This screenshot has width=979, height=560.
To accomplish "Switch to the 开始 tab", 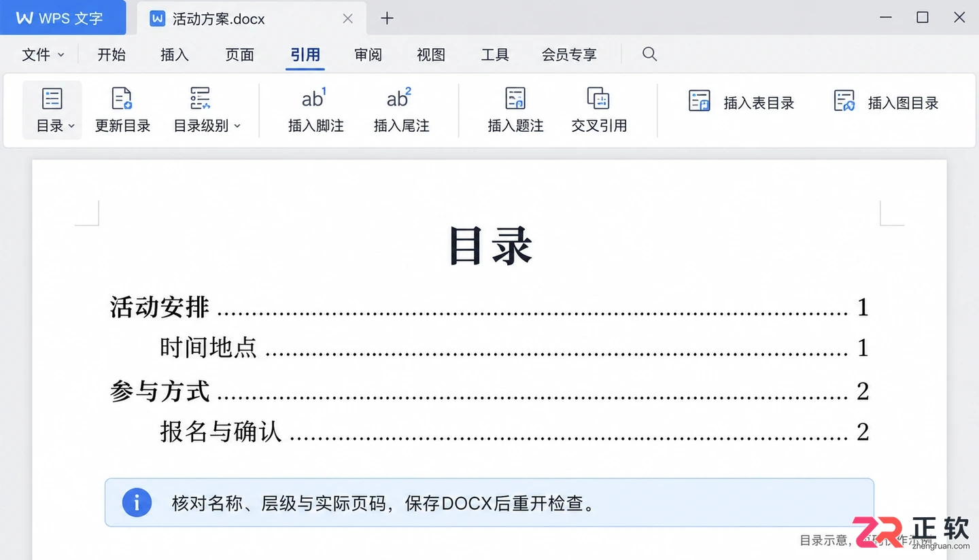I will click(x=111, y=55).
